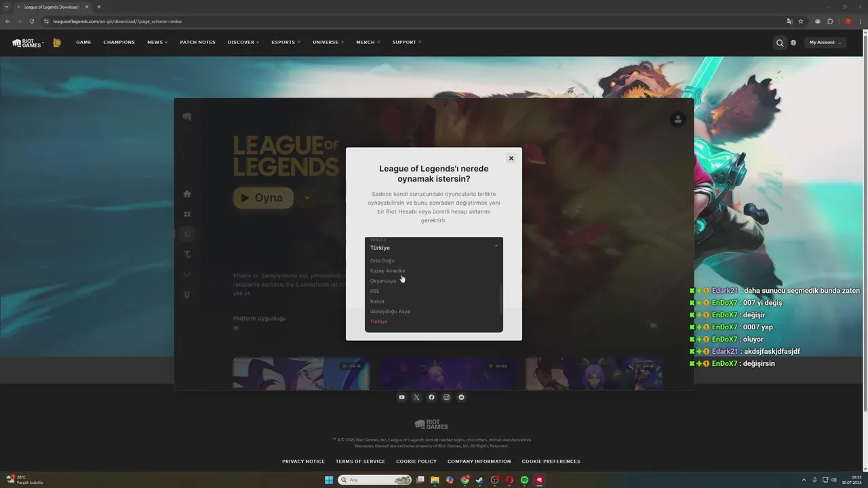Expand arrow next to Oyna button
Viewport: 868px width, 488px height.
coord(307,198)
